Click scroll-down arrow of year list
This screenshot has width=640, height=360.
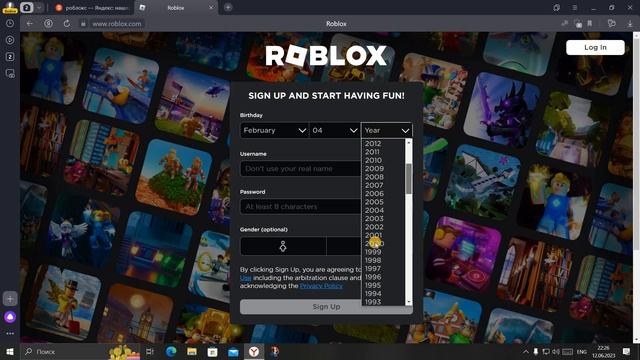click(409, 302)
